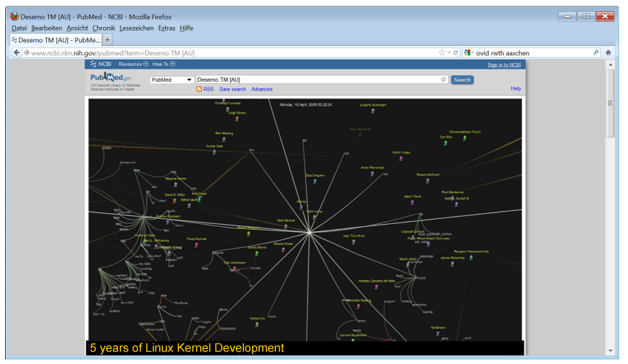Expand the How To menu

click(164, 64)
